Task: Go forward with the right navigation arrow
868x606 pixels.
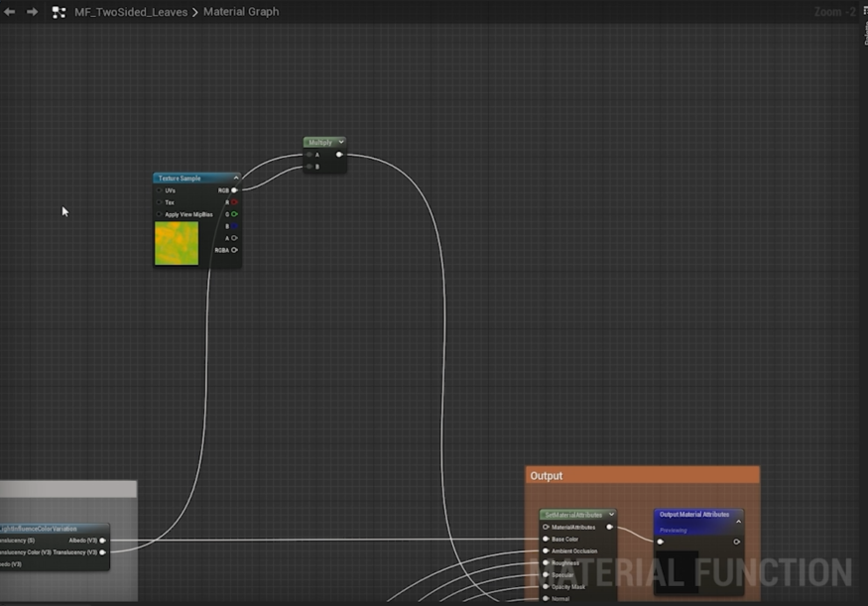Action: coord(32,12)
